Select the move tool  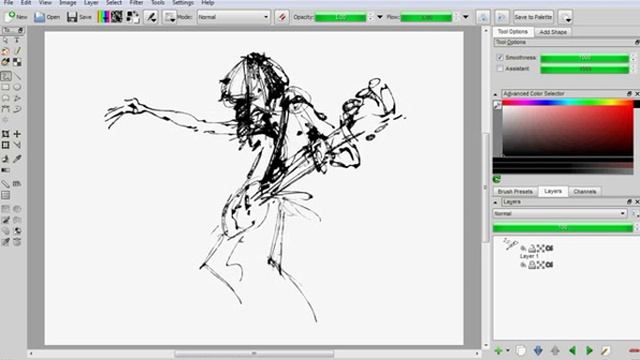pyautogui.click(x=17, y=134)
